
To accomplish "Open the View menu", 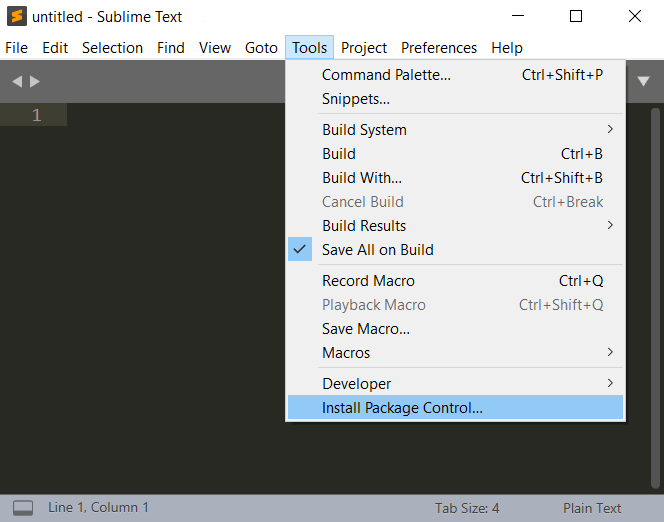I will point(215,48).
